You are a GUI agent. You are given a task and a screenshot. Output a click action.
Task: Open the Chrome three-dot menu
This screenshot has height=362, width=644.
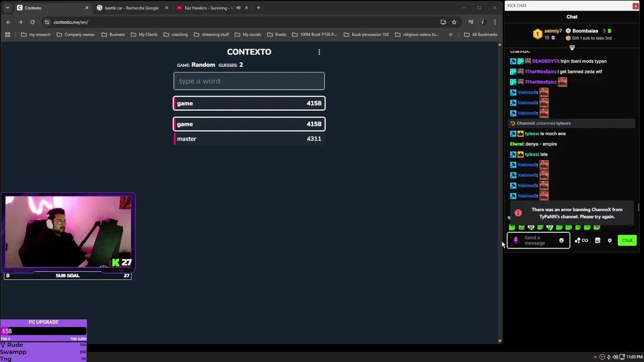click(495, 22)
